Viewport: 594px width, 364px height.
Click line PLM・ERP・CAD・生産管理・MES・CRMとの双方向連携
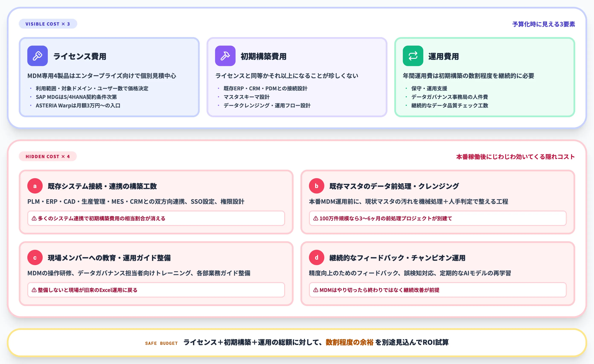click(x=136, y=202)
